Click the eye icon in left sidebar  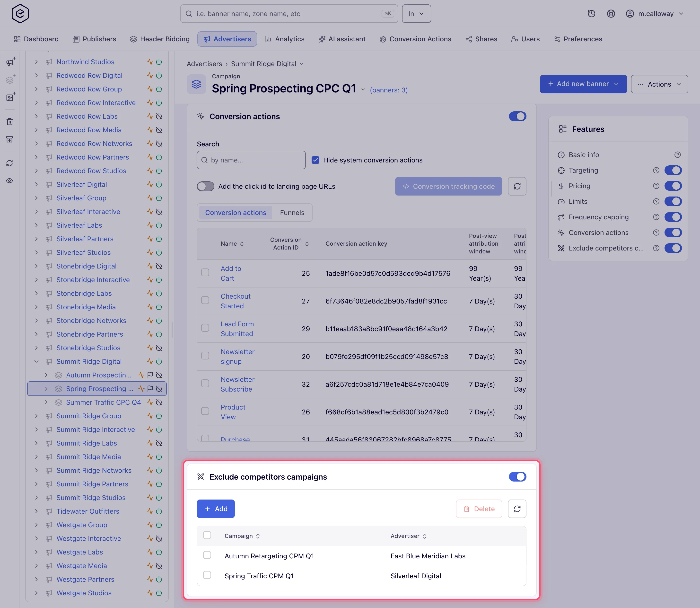pyautogui.click(x=10, y=180)
